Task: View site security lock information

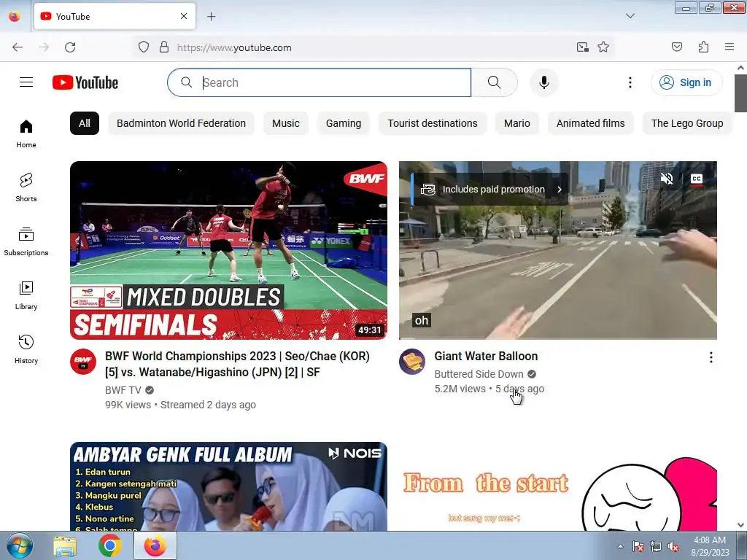Action: [x=164, y=47]
